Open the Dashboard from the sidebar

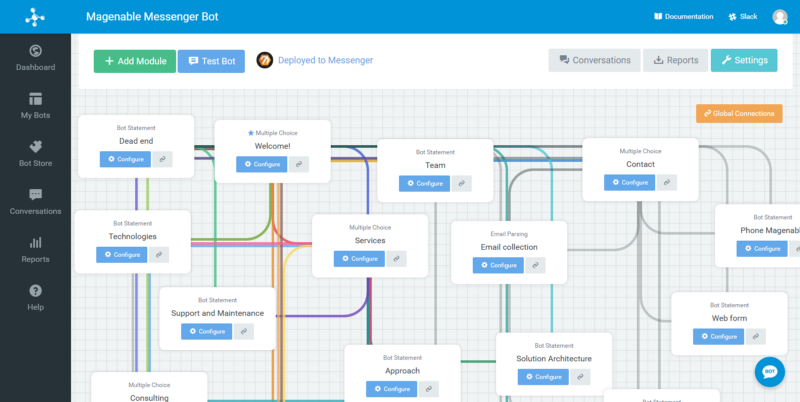[35, 58]
